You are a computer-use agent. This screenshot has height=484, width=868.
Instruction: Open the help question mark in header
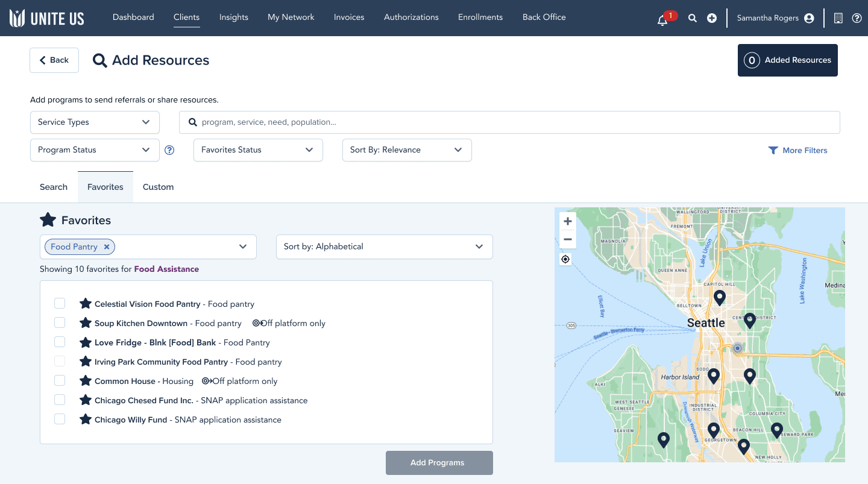point(857,18)
